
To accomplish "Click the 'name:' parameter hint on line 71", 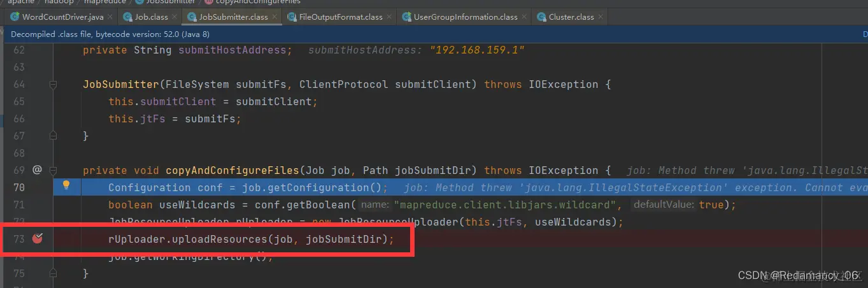I will (376, 205).
